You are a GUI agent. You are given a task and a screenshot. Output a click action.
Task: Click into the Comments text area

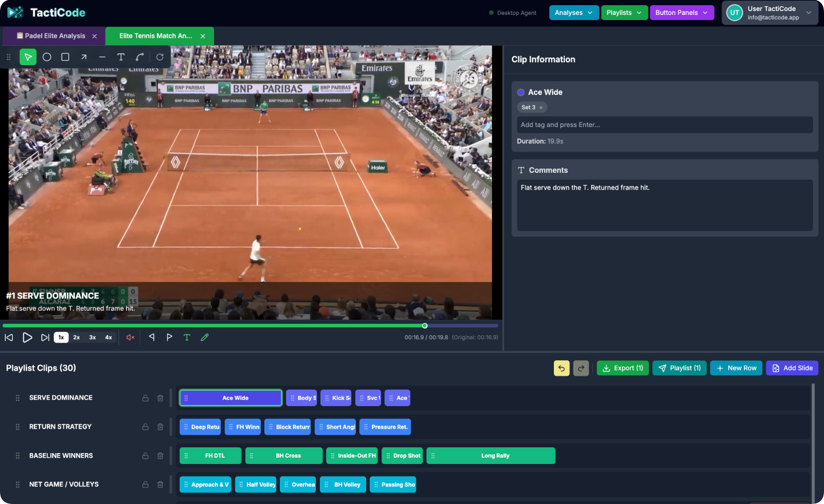click(665, 205)
